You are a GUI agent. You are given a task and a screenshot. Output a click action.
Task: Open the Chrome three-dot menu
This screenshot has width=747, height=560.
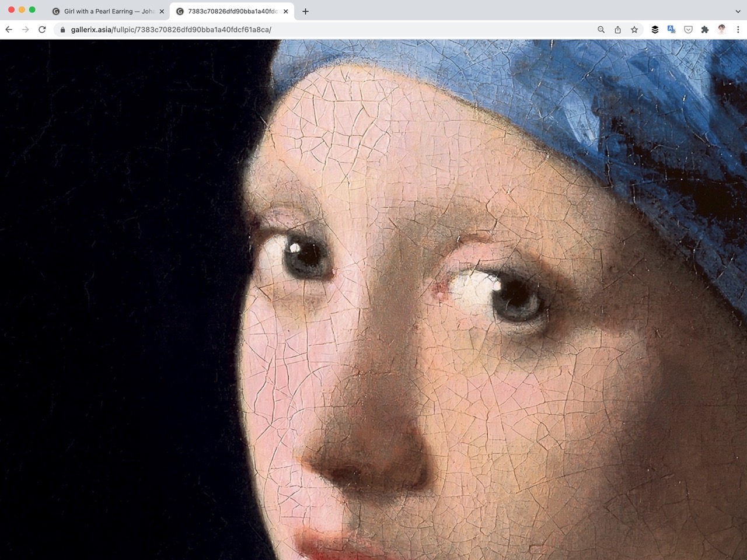[x=738, y=30]
